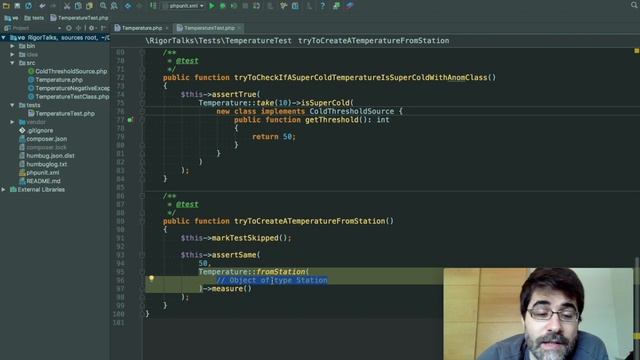Click the Cut scissors icon
The width and height of the screenshot is (640, 360).
click(67, 6)
